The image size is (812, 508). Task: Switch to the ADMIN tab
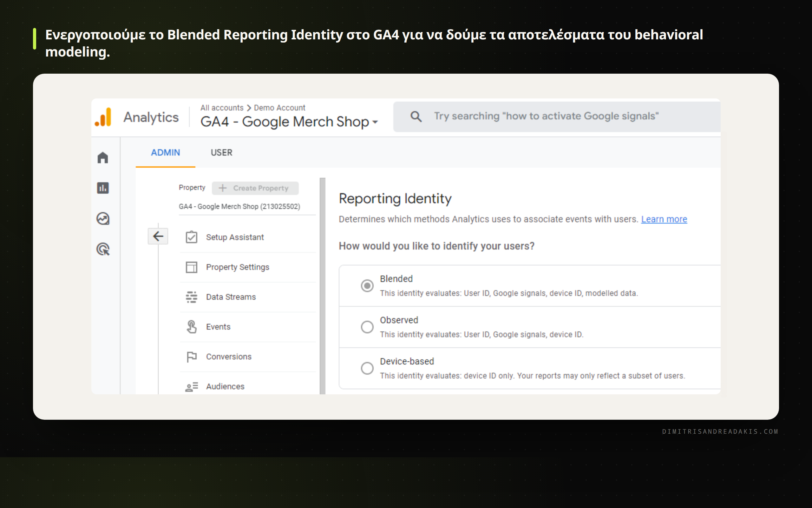pos(166,152)
